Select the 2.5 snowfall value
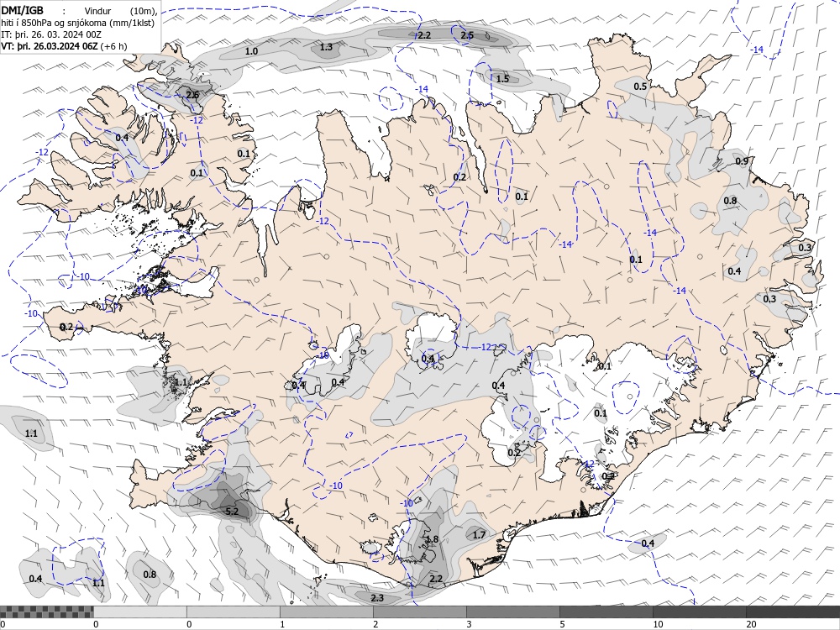 click(x=467, y=35)
